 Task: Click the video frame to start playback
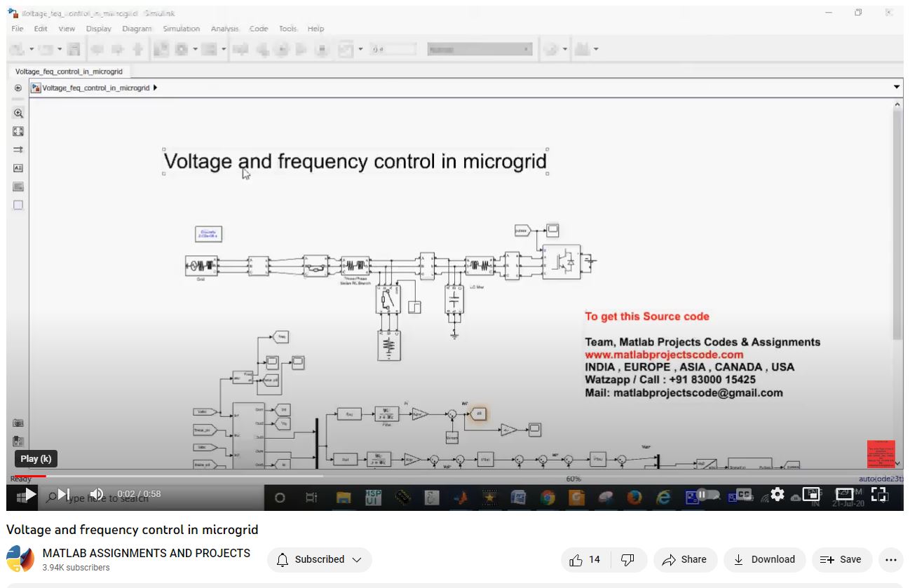454,280
